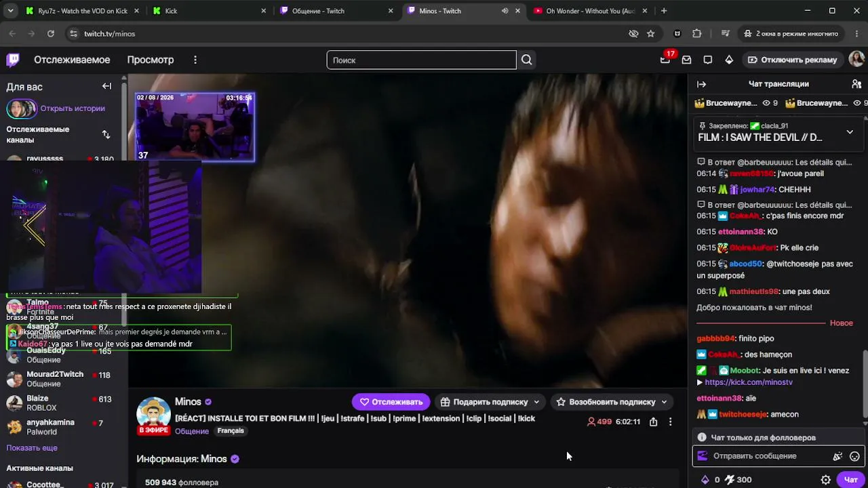This screenshot has width=868, height=488.
Task: Click the Отключить рекламу button
Action: click(x=792, y=60)
